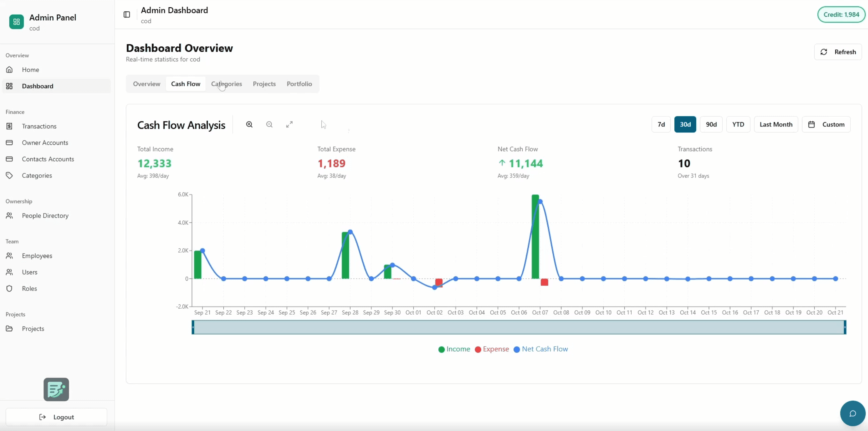Toggle the Expense legend series
The height and width of the screenshot is (431, 868).
pos(492,349)
